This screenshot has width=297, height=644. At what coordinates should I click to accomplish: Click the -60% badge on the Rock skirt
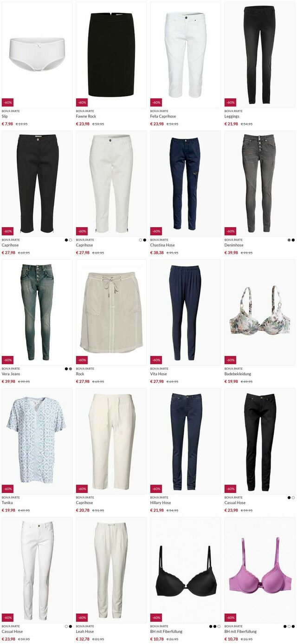point(82,360)
